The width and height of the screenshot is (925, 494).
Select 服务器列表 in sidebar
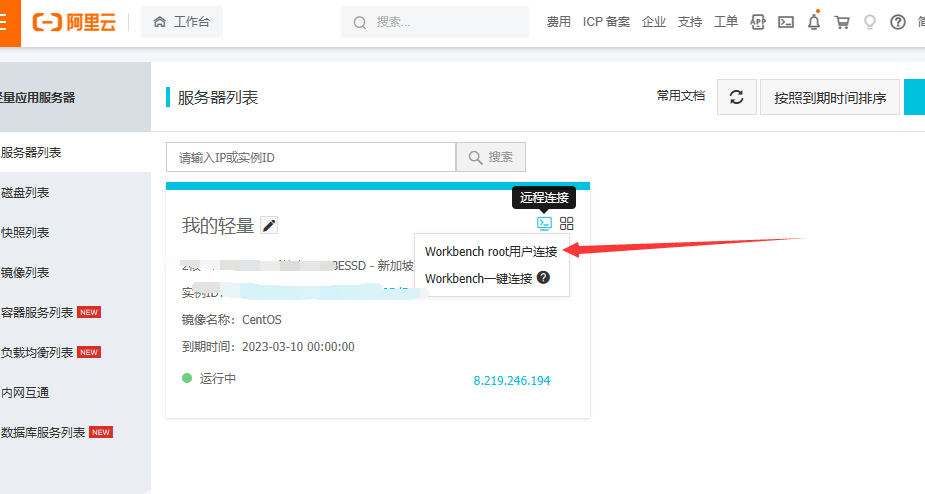coord(76,152)
